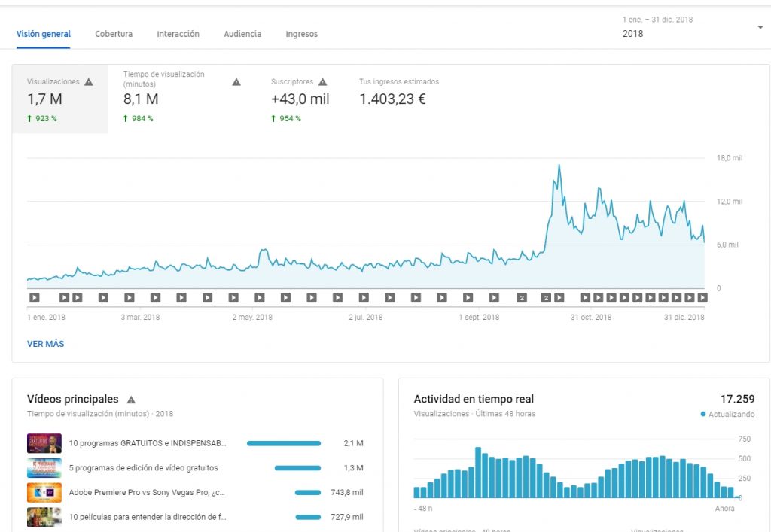This screenshot has width=771, height=532.
Task: Open the 2018 period selector
Action: point(633,34)
